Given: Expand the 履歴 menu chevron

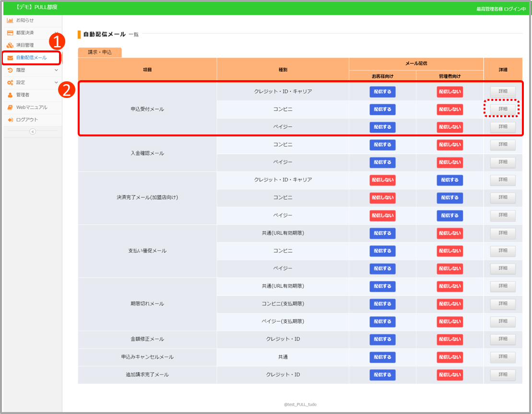Looking at the screenshot, I should click(x=56, y=70).
